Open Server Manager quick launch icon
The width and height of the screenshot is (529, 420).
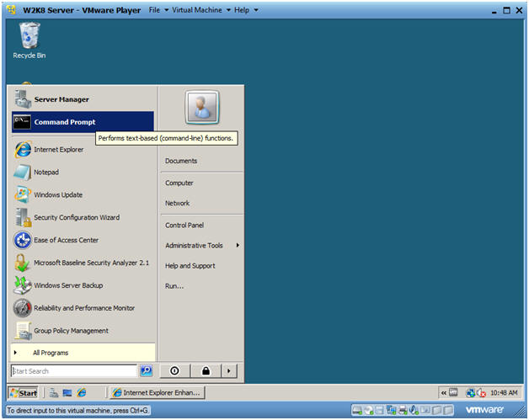54,393
